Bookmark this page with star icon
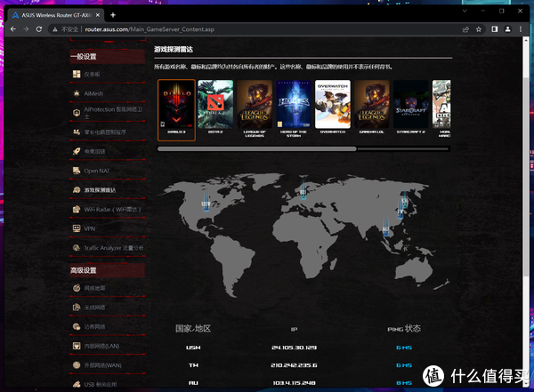The height and width of the screenshot is (392, 534). point(479,29)
